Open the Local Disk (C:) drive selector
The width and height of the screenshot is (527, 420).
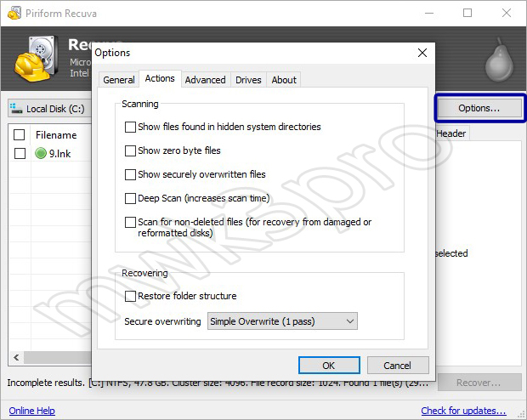click(50, 109)
